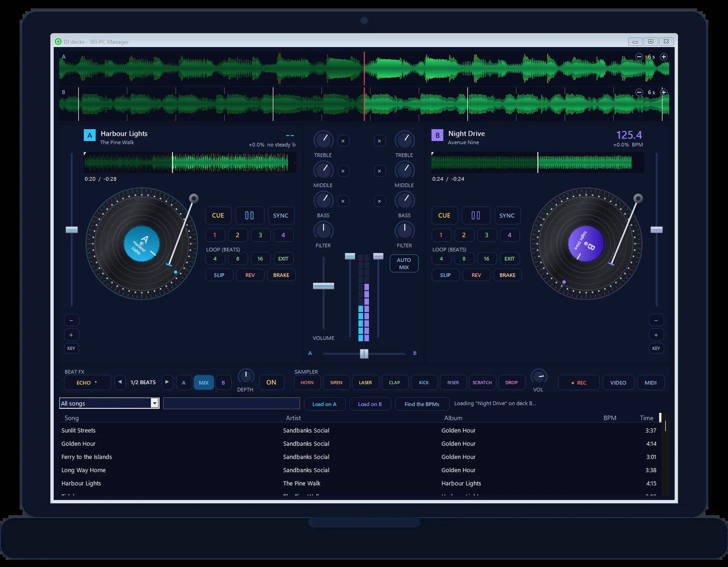Trigger the SIREN sampler pad
The image size is (728, 567).
point(336,383)
